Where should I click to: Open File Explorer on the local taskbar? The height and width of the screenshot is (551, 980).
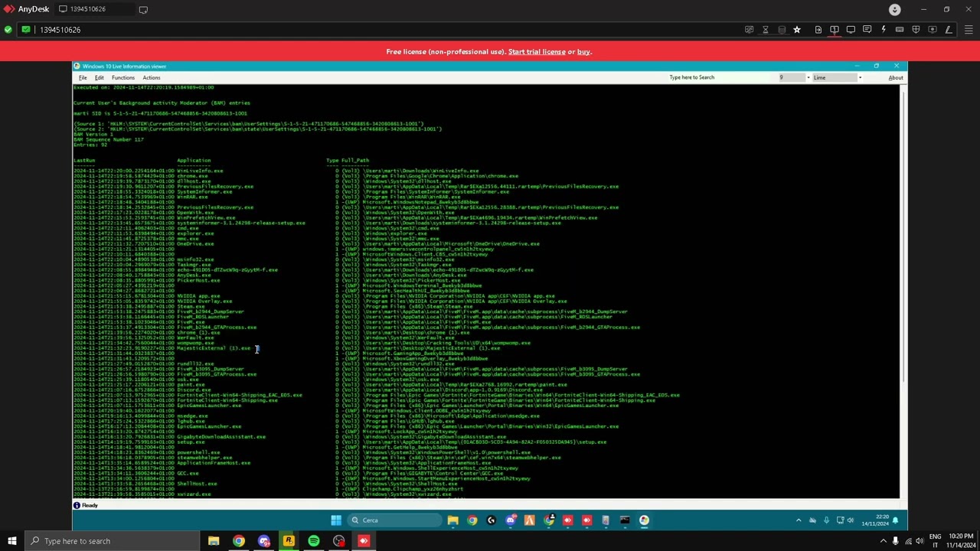[214, 541]
